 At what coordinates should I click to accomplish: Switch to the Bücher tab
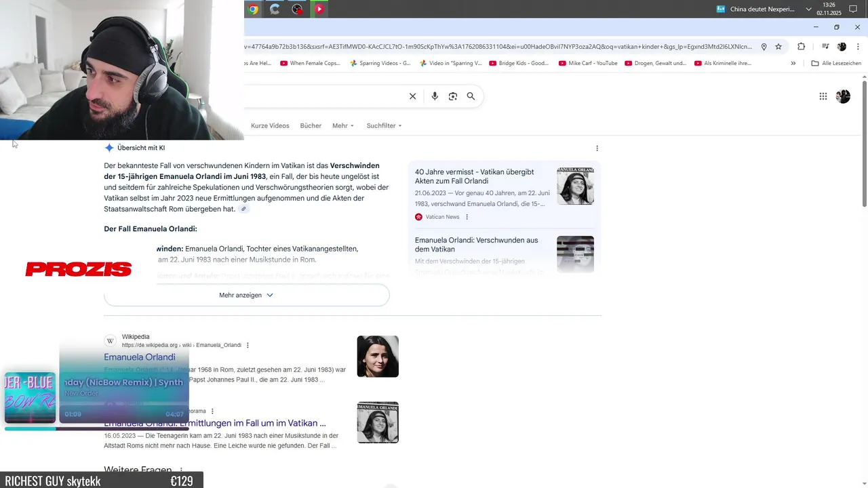click(311, 125)
